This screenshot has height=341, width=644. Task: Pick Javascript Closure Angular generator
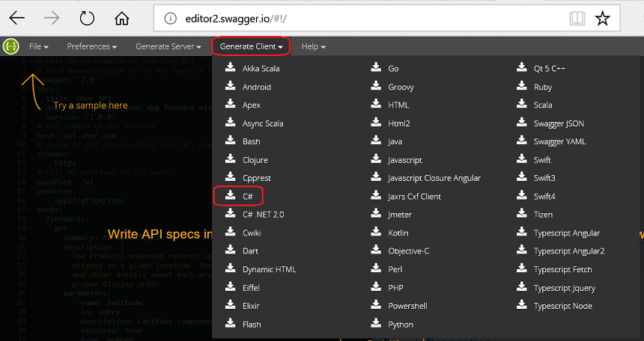point(434,178)
